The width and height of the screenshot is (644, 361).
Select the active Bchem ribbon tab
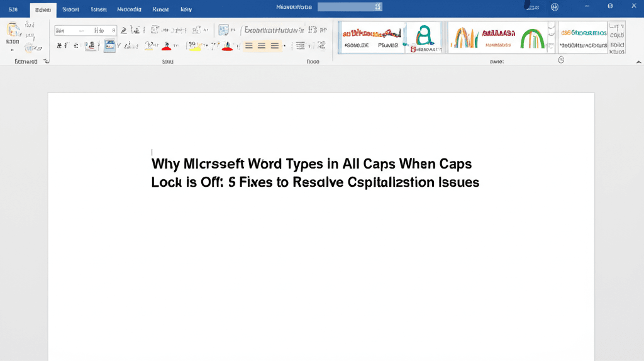click(x=43, y=10)
